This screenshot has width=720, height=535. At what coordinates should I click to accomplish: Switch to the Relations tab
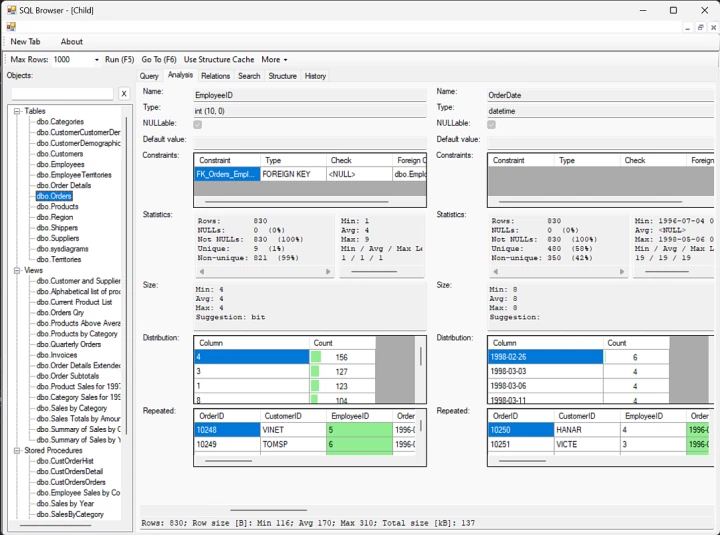click(x=215, y=76)
